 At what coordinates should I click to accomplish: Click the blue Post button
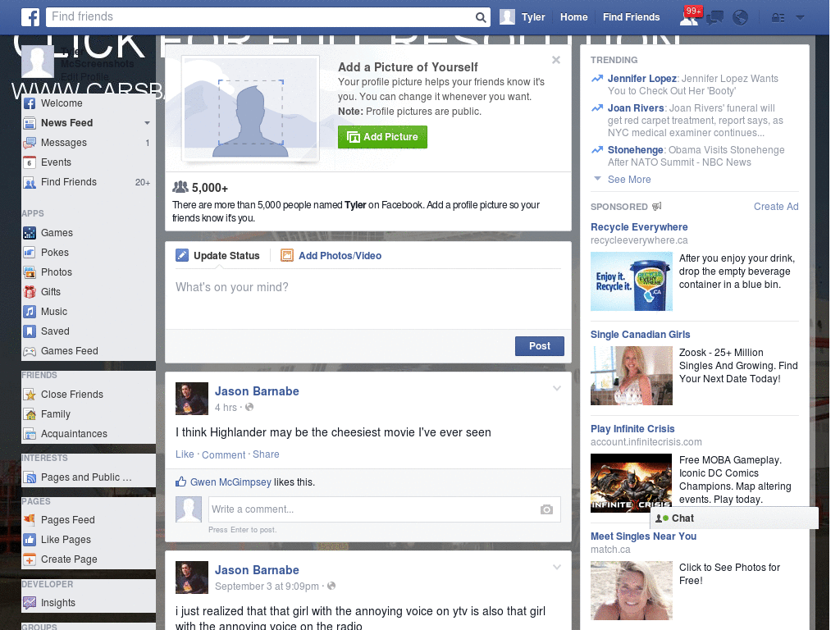point(540,346)
